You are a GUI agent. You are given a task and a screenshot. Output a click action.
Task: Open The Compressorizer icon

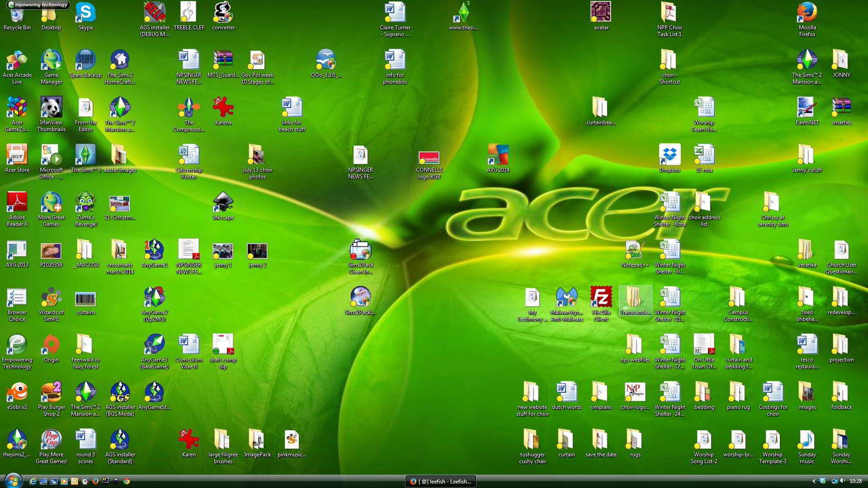pos(189,114)
